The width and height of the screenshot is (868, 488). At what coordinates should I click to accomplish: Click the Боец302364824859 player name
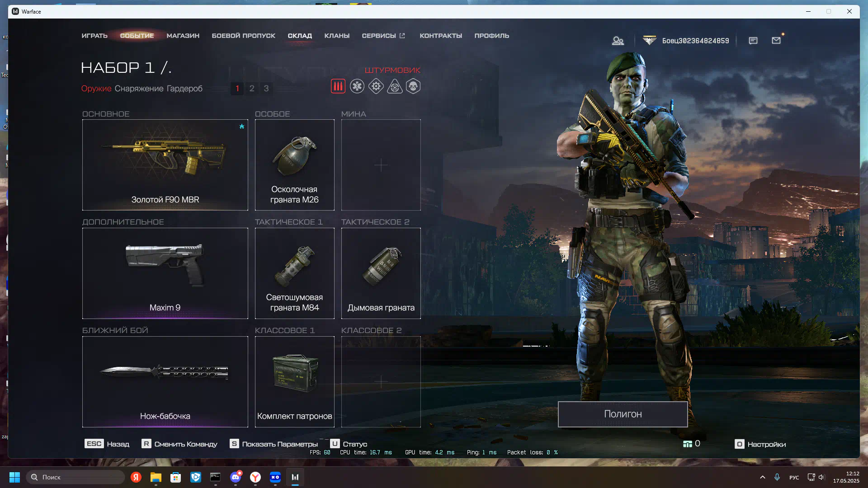(x=695, y=41)
